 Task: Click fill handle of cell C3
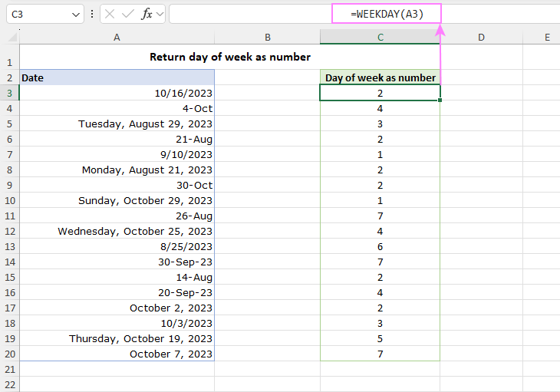click(440, 100)
